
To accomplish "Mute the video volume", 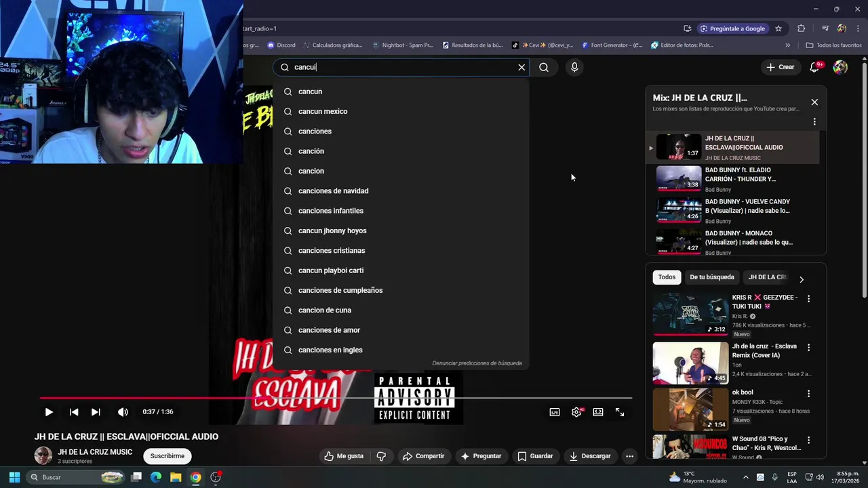I will (123, 412).
